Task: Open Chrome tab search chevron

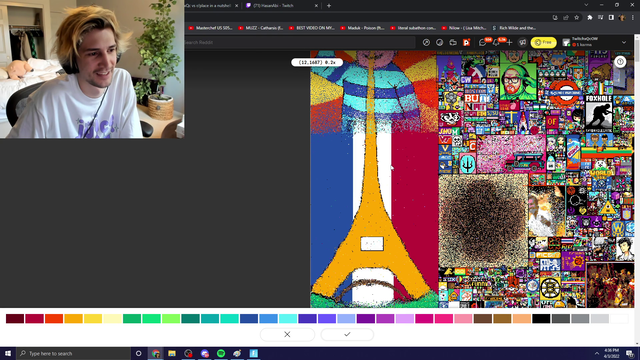Action: (586, 5)
